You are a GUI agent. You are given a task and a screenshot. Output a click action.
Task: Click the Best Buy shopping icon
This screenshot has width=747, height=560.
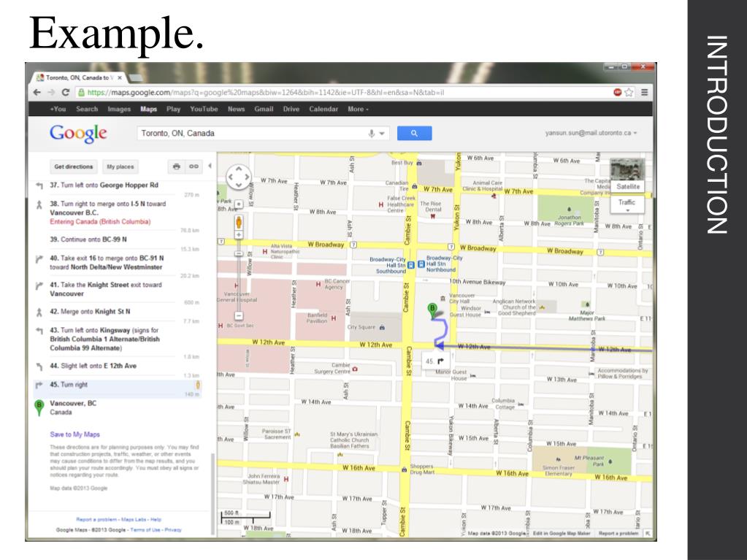[419, 163]
